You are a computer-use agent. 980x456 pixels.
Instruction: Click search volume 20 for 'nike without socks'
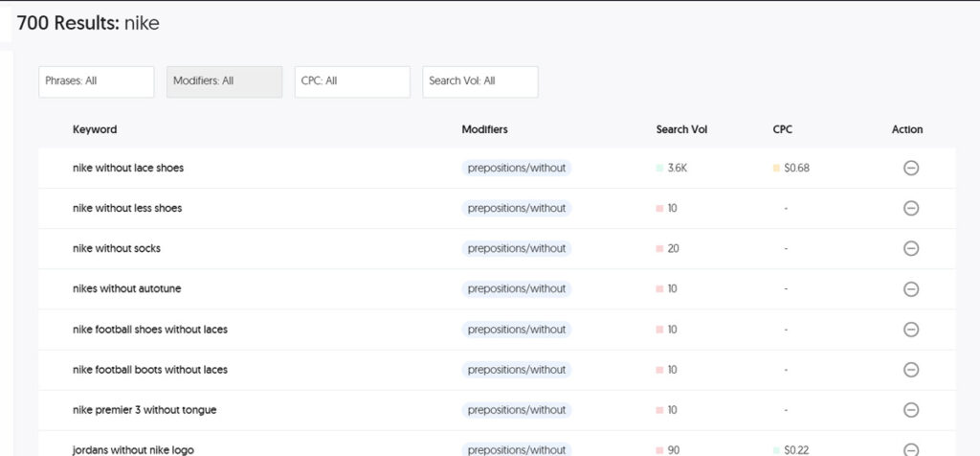click(x=673, y=248)
